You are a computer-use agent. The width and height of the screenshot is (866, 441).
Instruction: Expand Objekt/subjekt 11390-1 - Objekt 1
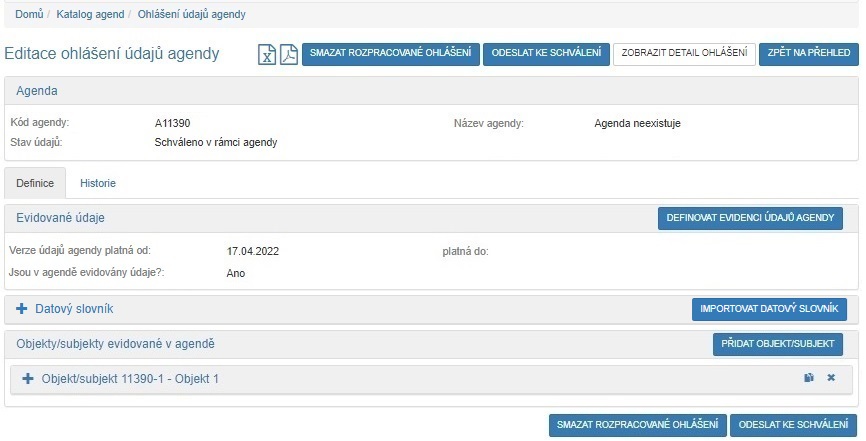click(x=28, y=379)
